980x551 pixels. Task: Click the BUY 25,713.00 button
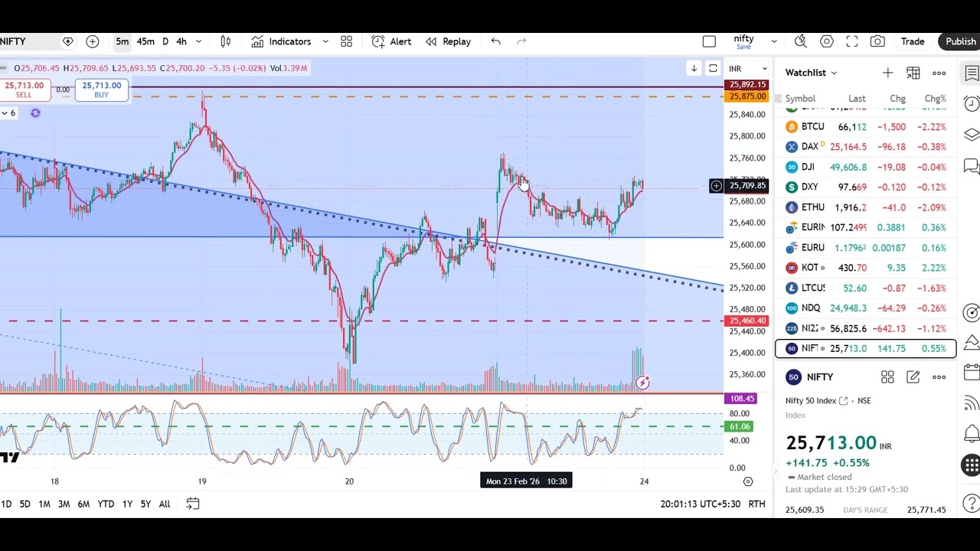(x=102, y=90)
